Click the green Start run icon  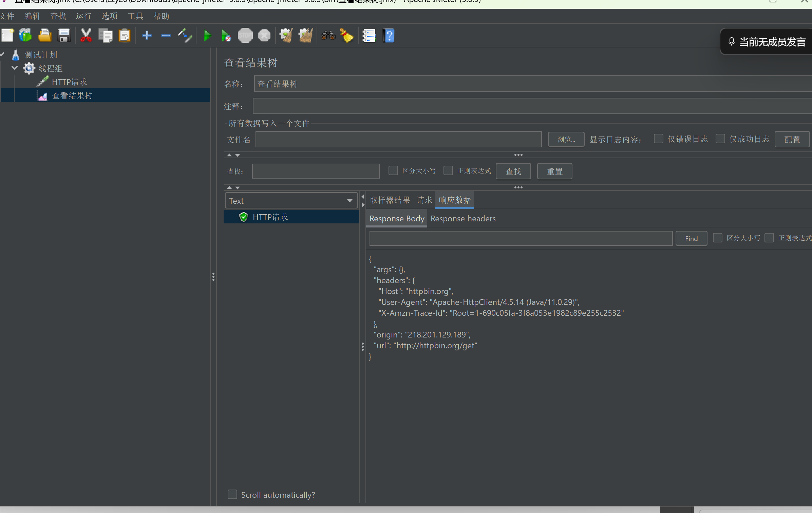coord(207,36)
